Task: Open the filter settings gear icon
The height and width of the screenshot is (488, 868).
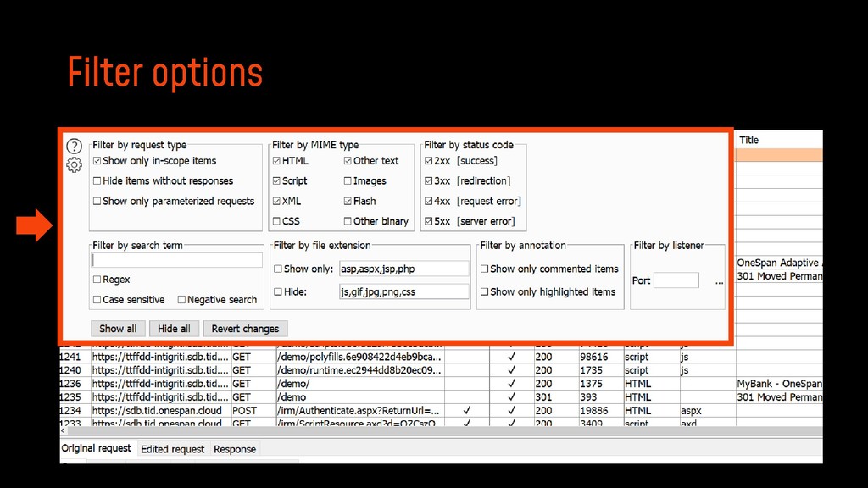Action: 75,164
